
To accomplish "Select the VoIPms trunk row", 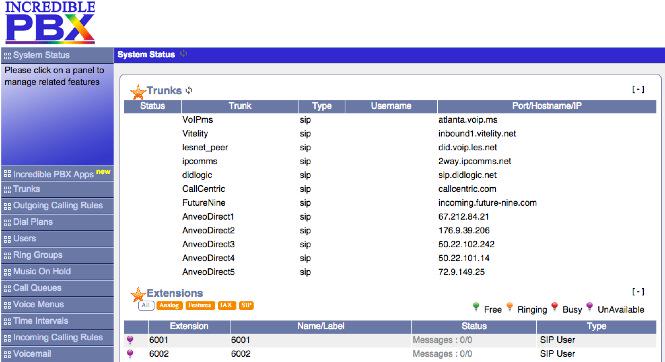I will 390,120.
